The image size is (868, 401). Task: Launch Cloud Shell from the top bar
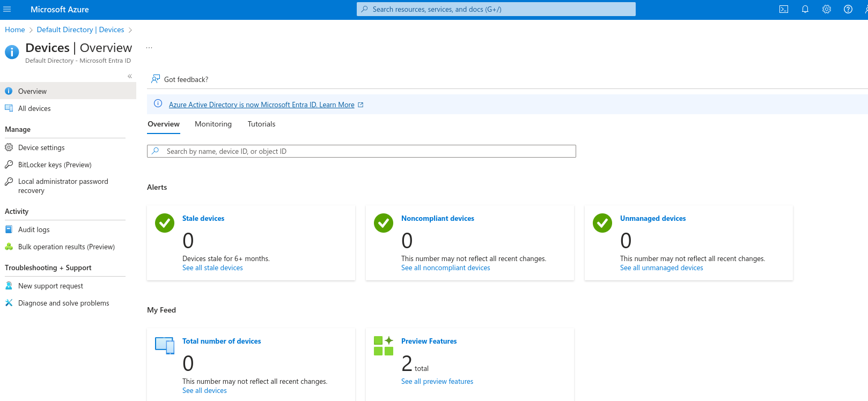[784, 9]
